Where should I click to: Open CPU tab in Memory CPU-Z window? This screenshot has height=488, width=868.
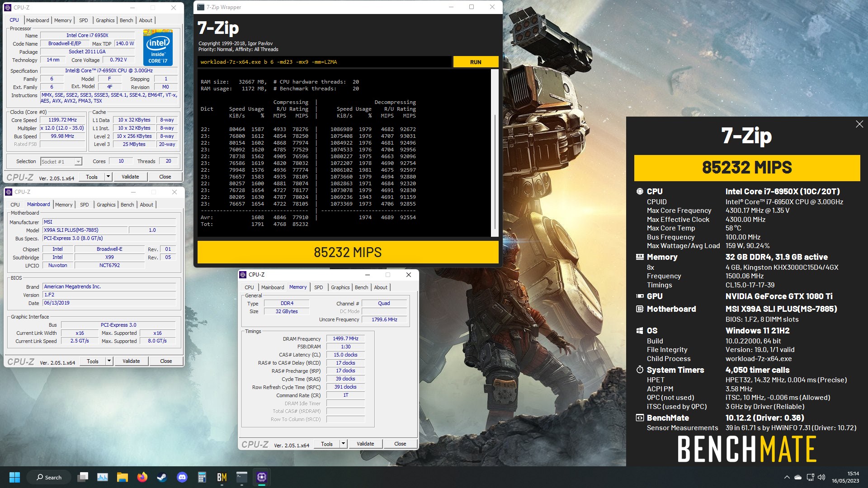tap(249, 287)
